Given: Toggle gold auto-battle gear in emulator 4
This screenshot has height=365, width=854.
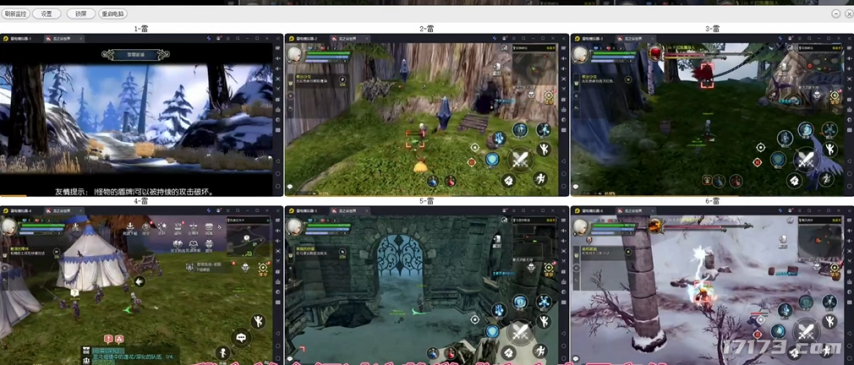Looking at the screenshot, I should 263,267.
